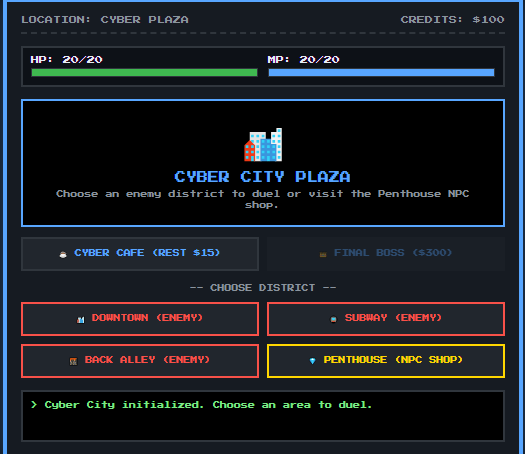This screenshot has width=525, height=454.
Task: Choose the Subway enemy district
Action: [386, 319]
